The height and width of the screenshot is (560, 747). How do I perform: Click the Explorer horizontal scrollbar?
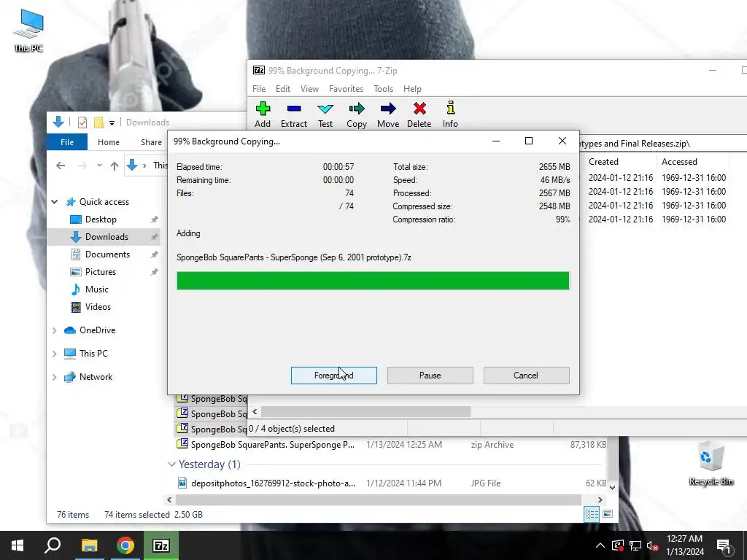[379, 499]
